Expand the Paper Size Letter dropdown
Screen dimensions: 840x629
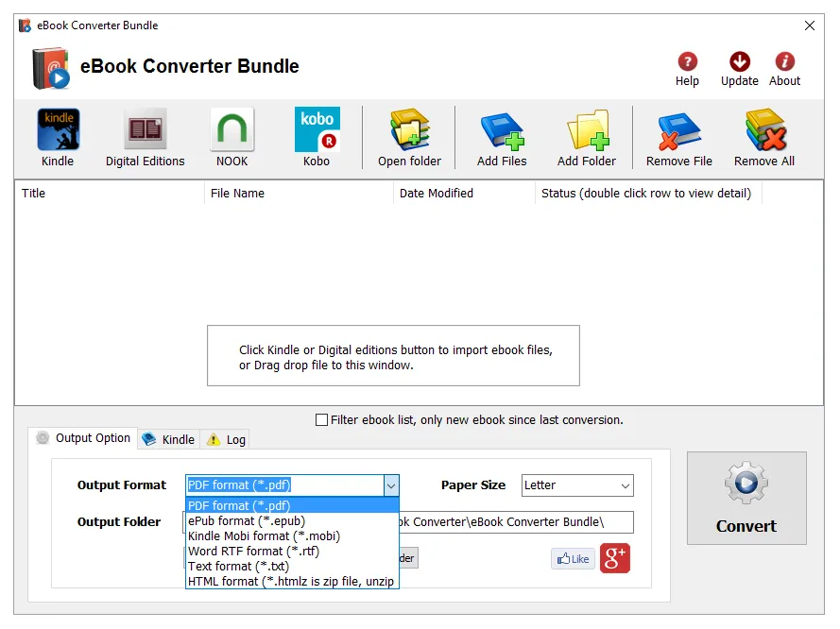(x=577, y=485)
